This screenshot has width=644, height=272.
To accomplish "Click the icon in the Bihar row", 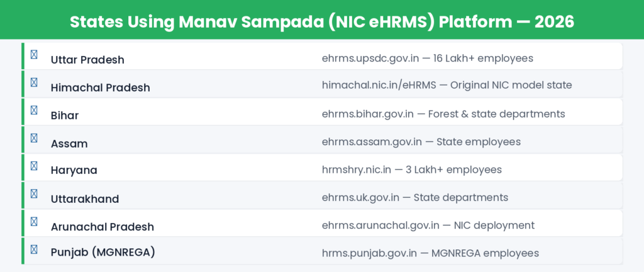I will (x=34, y=110).
